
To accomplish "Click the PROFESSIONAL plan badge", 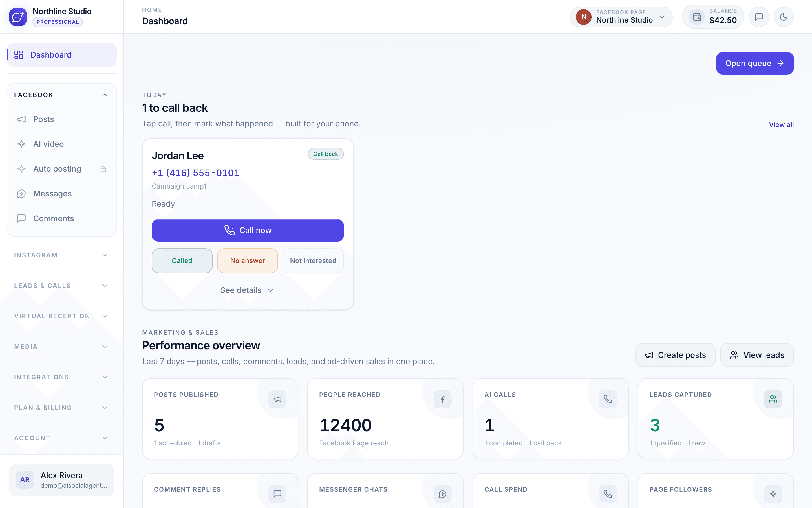I will [58, 22].
